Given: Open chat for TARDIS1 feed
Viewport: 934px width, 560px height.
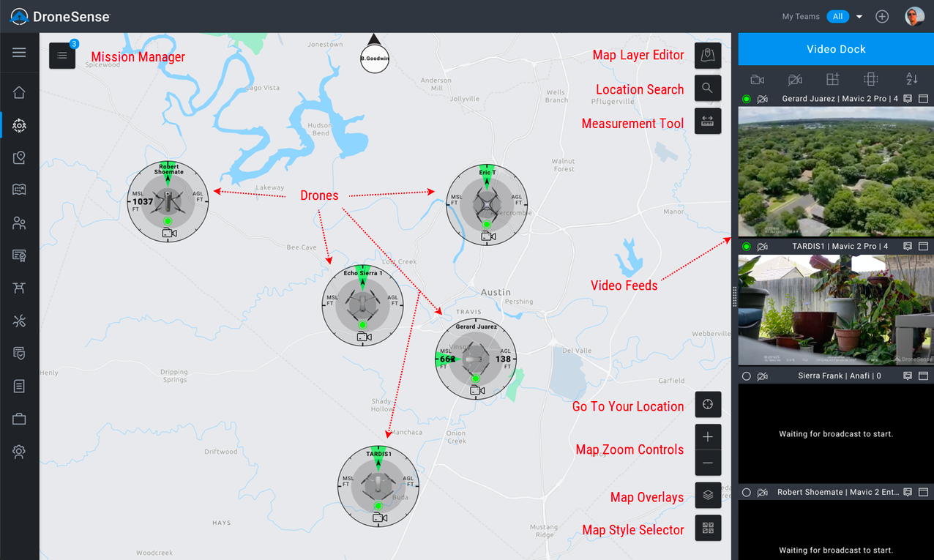Looking at the screenshot, I should [908, 247].
